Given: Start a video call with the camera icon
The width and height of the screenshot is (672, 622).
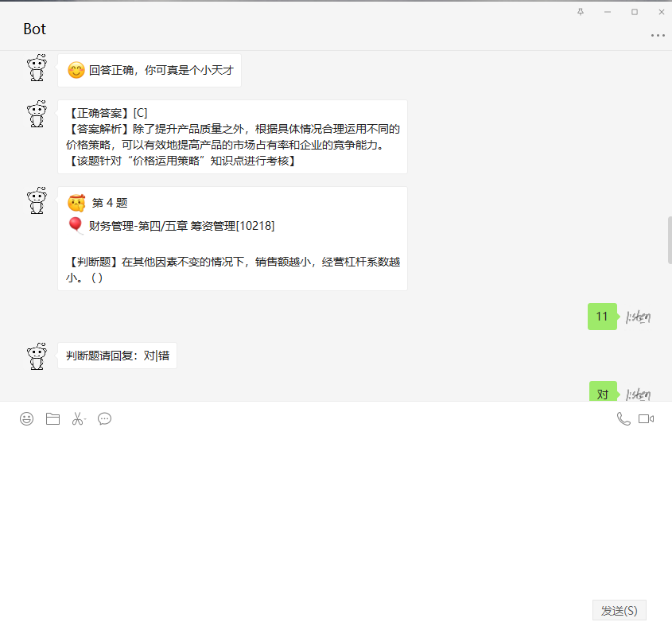Looking at the screenshot, I should point(647,418).
